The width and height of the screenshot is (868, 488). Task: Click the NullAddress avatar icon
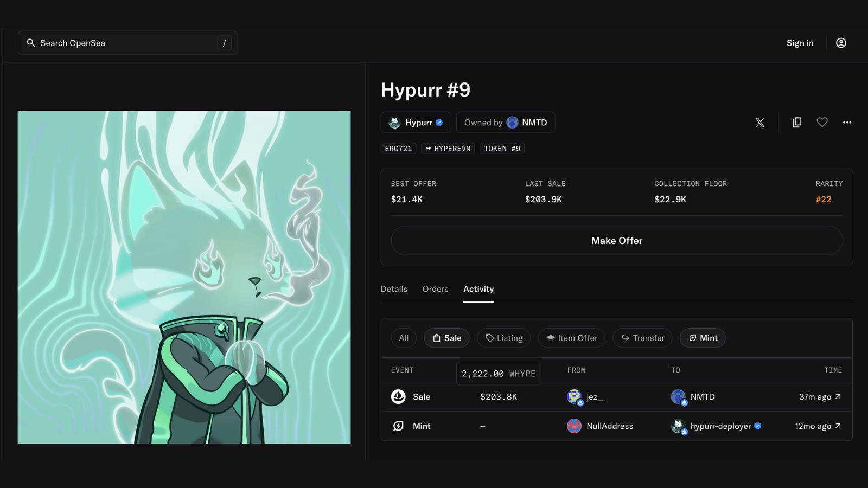[575, 426]
